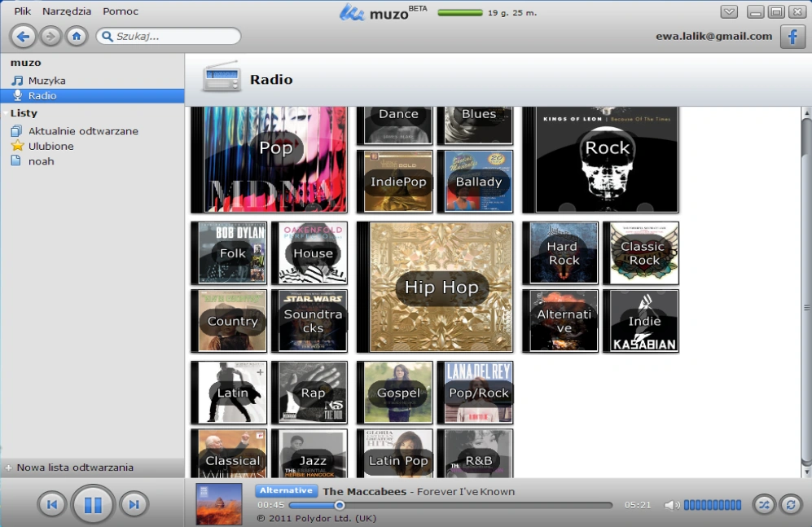Play the Hard Rock radio station
Screen dimensions: 812x527
tap(560, 253)
